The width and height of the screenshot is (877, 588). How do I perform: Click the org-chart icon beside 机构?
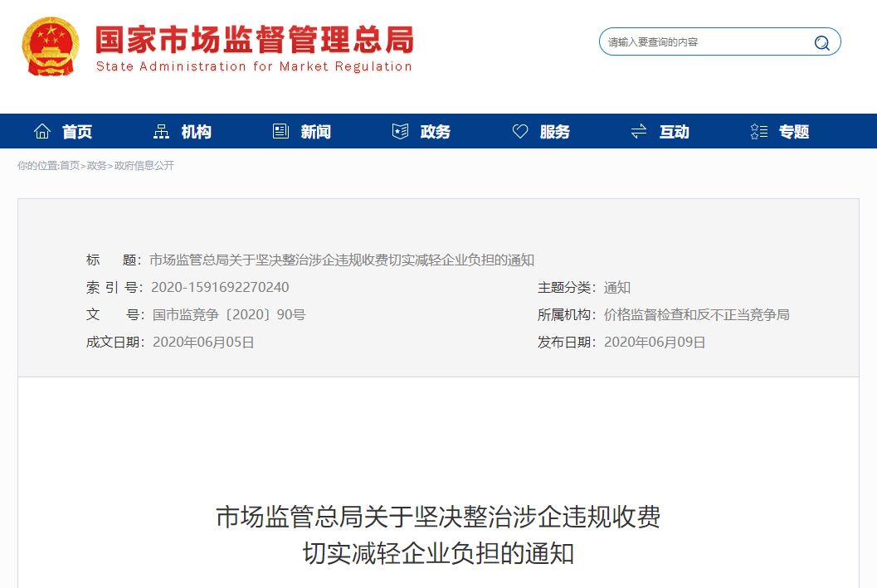click(x=161, y=131)
